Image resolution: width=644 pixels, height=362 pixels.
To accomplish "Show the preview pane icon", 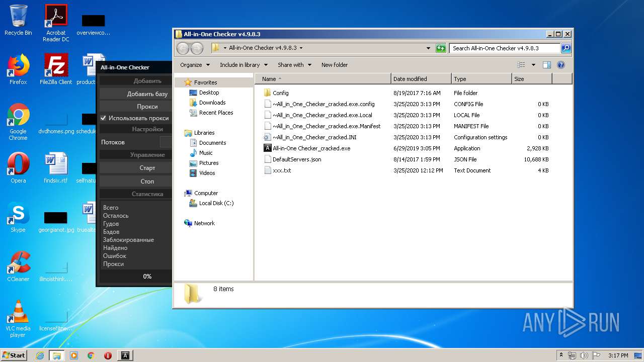I will (x=547, y=65).
